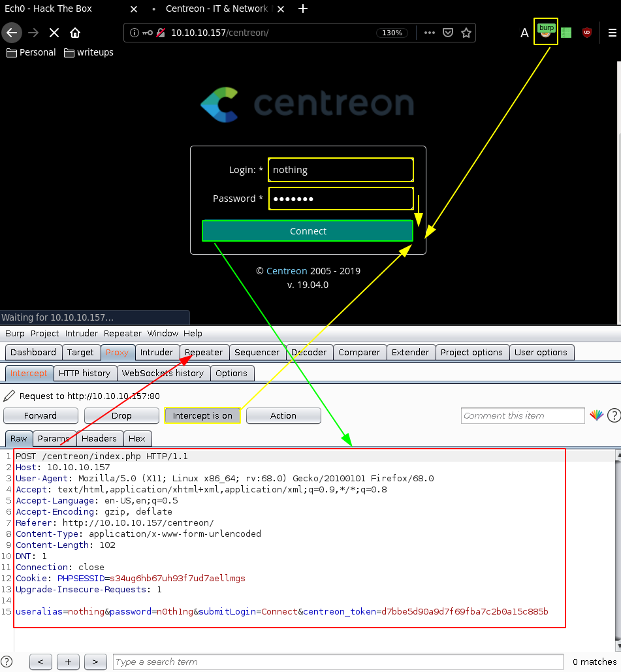
Task: Open the Intruder menu in menu bar
Action: tap(82, 334)
